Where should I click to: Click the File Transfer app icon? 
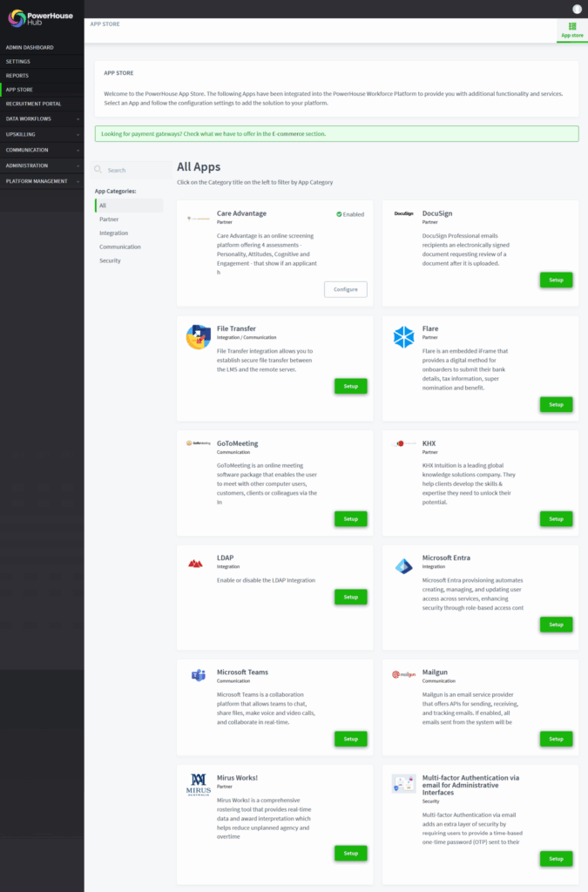point(199,336)
